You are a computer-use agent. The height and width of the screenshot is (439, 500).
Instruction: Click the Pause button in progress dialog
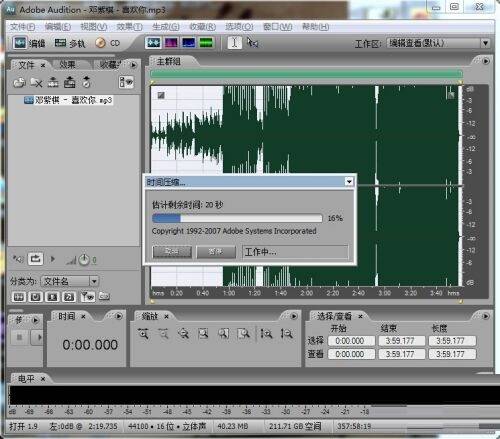216,252
